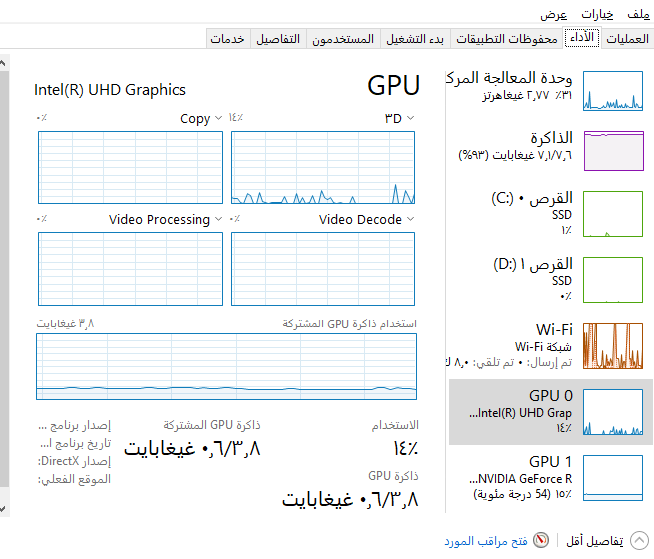This screenshot has width=654, height=559.
Task: Click the shared GPU memory usage graph
Action: pyautogui.click(x=226, y=366)
